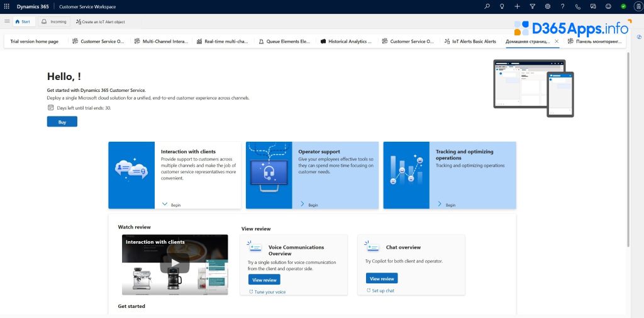Click the calendar icon beside trial days
Screen dimensions: 644x318
[x=50, y=108]
